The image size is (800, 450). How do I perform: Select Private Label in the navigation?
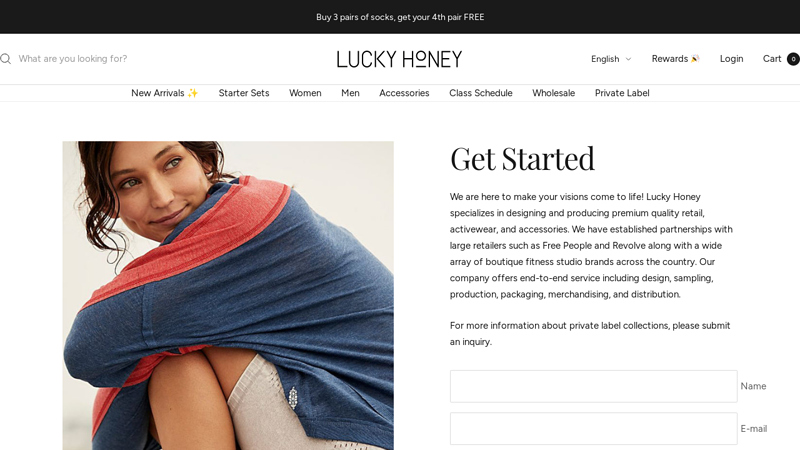[x=622, y=93]
